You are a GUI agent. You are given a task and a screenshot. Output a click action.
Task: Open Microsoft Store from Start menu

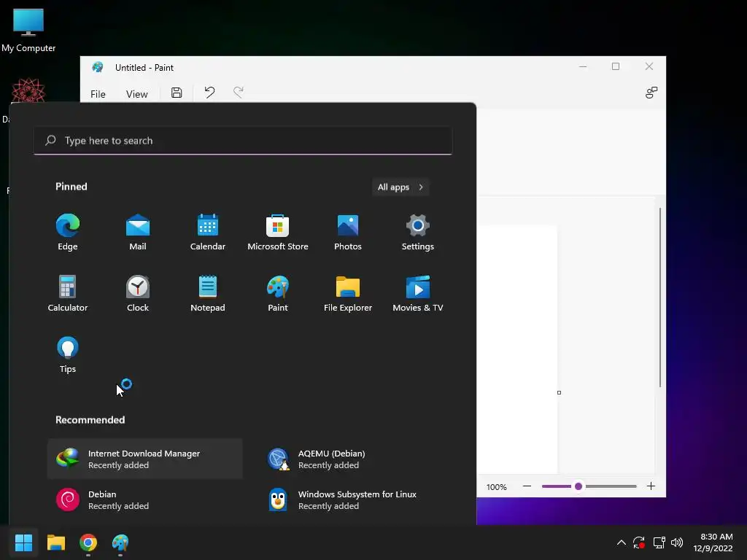(278, 233)
